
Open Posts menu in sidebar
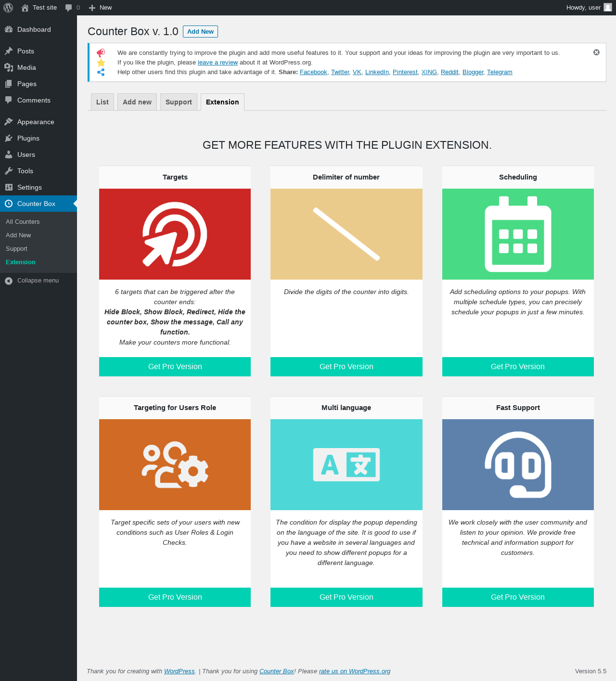(38, 51)
